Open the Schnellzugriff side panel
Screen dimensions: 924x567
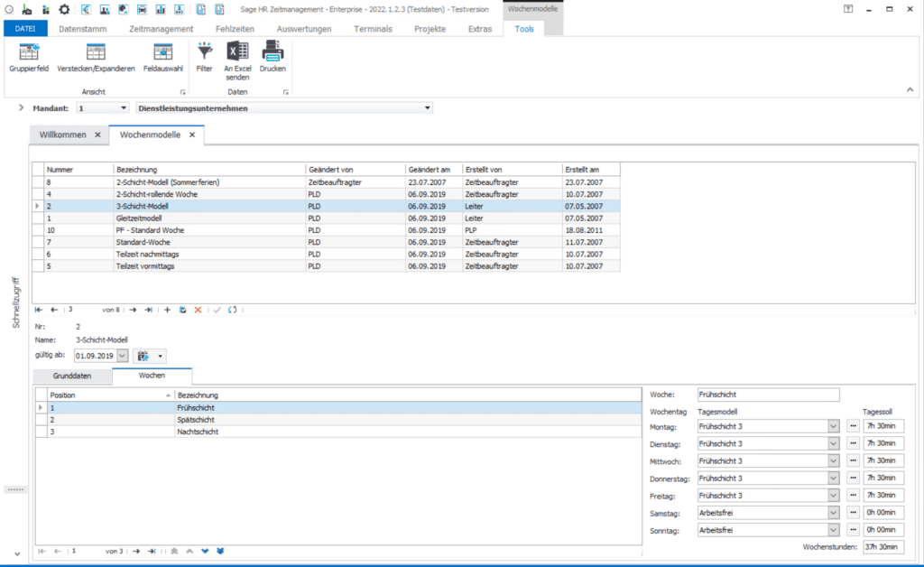[x=16, y=302]
